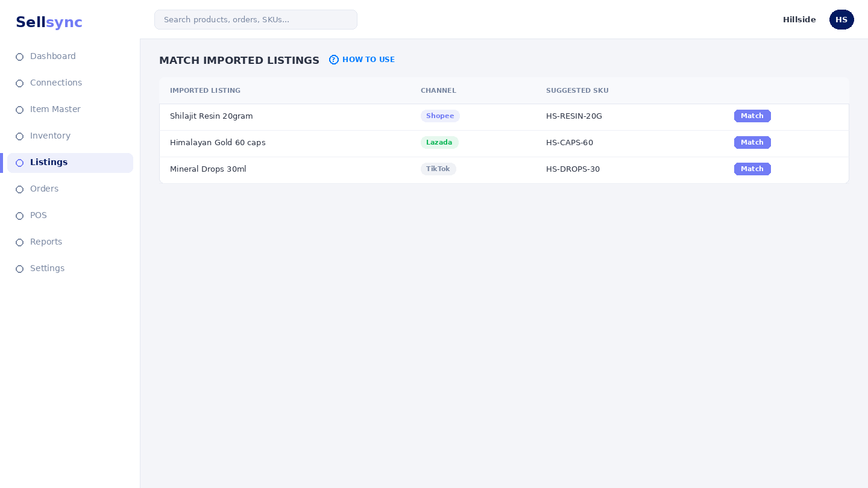Click the Channel column header
Image resolution: width=868 pixels, height=488 pixels.
[438, 91]
